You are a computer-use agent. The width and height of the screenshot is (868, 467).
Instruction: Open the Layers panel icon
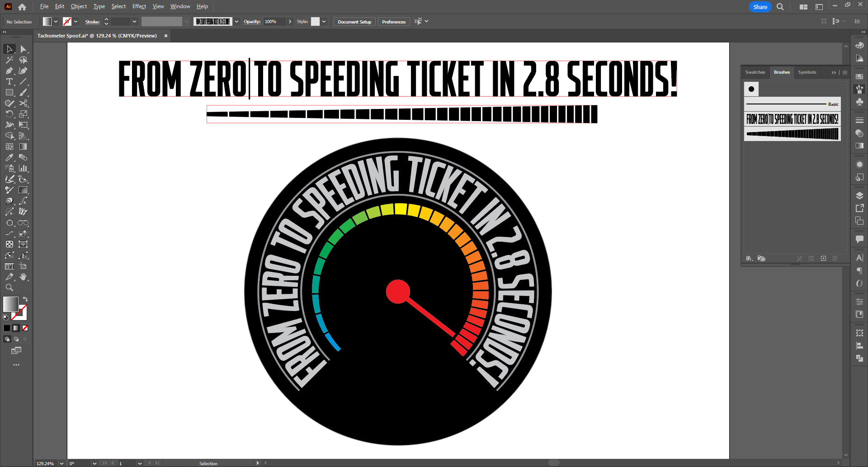(x=859, y=196)
